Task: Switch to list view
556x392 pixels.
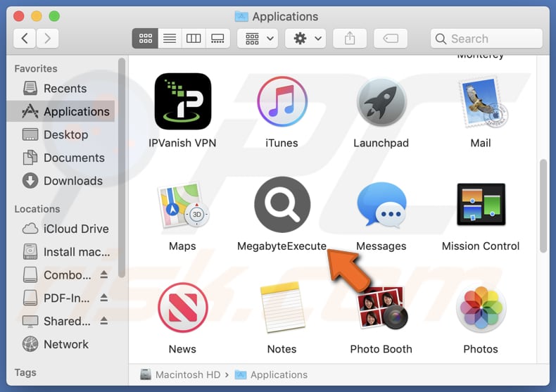Action: [x=170, y=38]
